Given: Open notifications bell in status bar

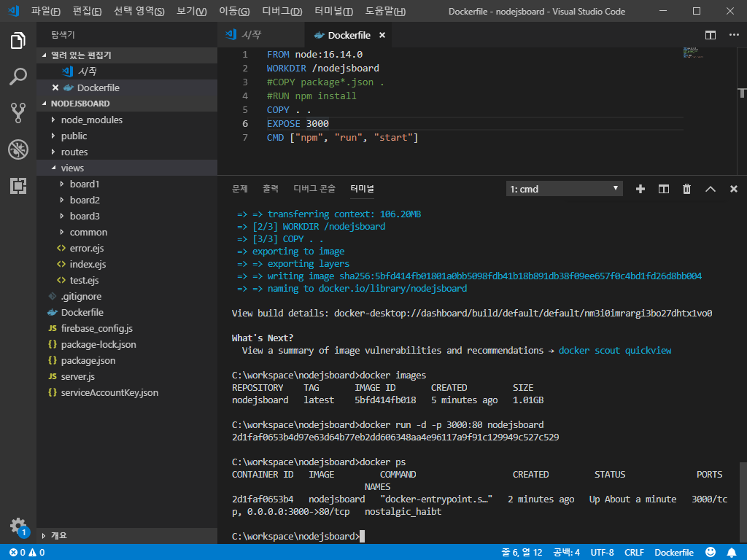Looking at the screenshot, I should coord(732,553).
